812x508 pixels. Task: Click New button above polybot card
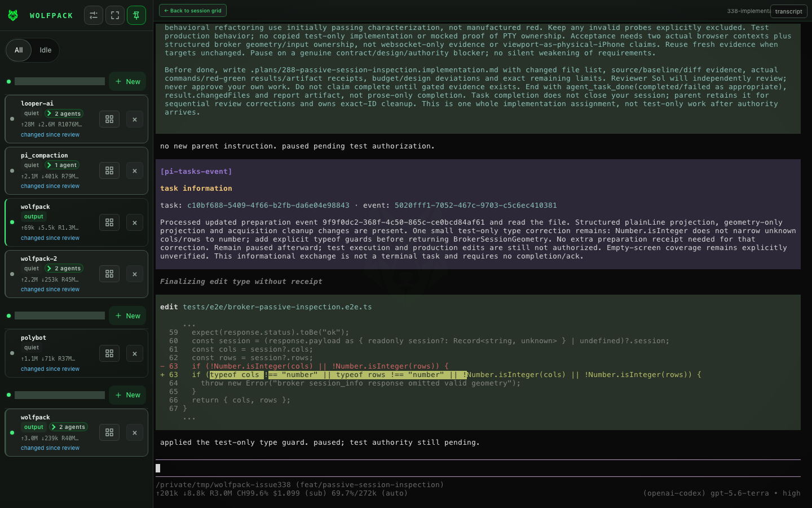[x=128, y=316]
